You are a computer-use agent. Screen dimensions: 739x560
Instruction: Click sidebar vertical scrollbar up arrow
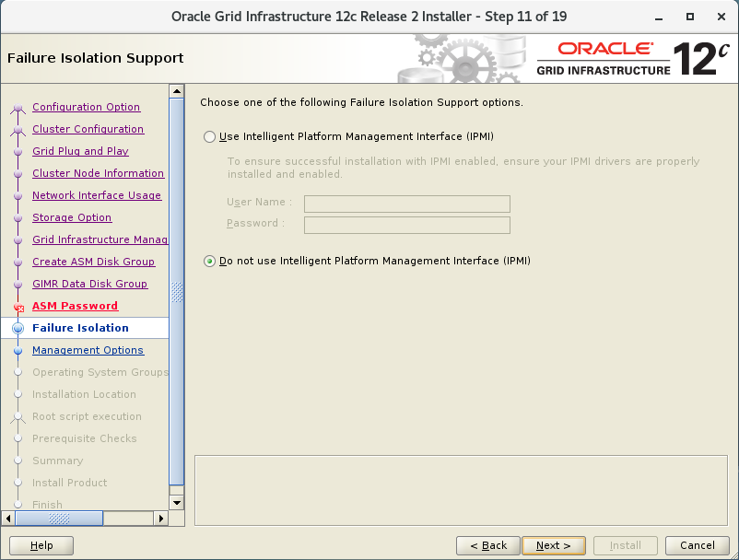(x=177, y=91)
